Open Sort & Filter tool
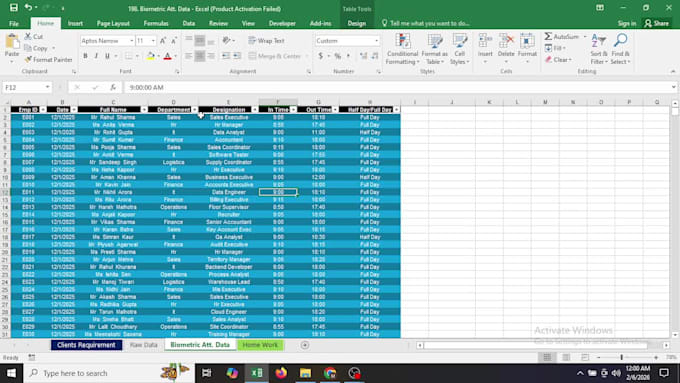The width and height of the screenshot is (680, 383). coord(599,49)
